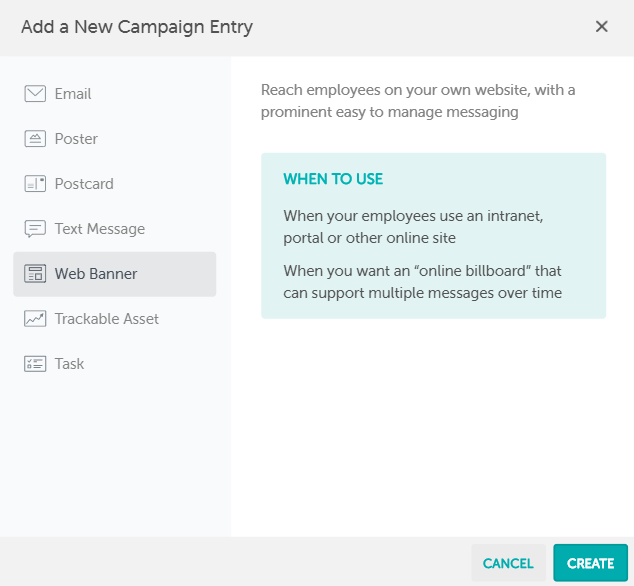Click the Task checklist icon

(35, 364)
